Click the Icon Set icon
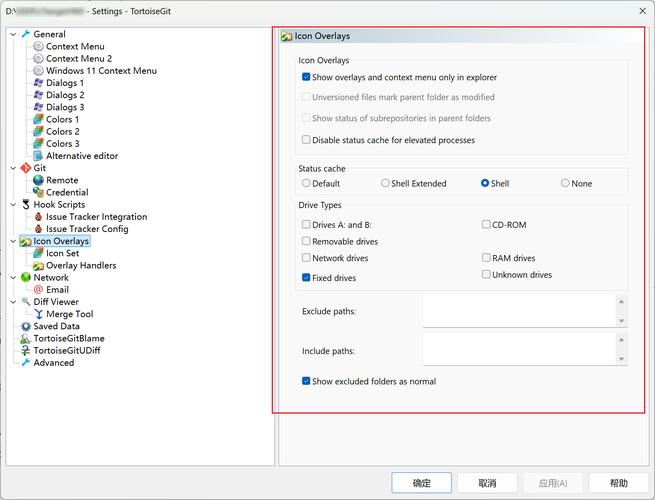 tap(38, 253)
